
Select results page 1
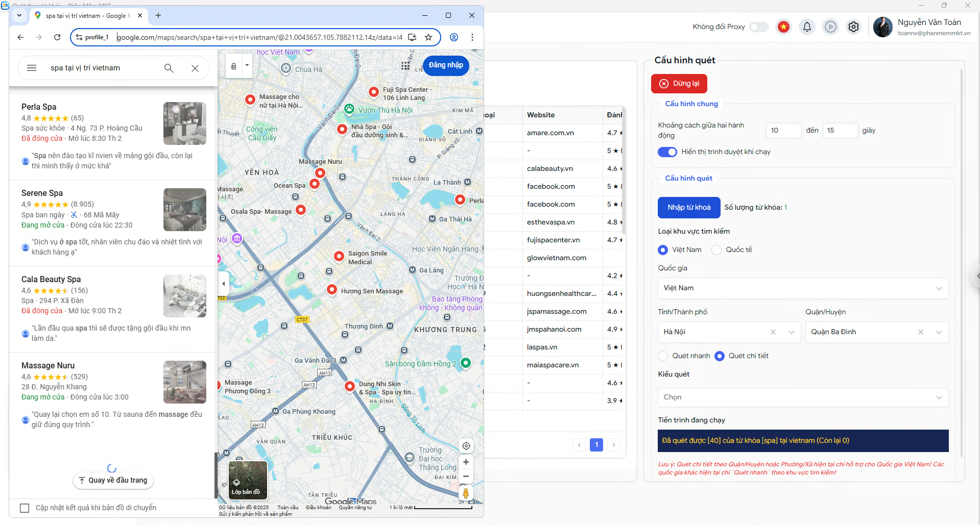pyautogui.click(x=596, y=445)
